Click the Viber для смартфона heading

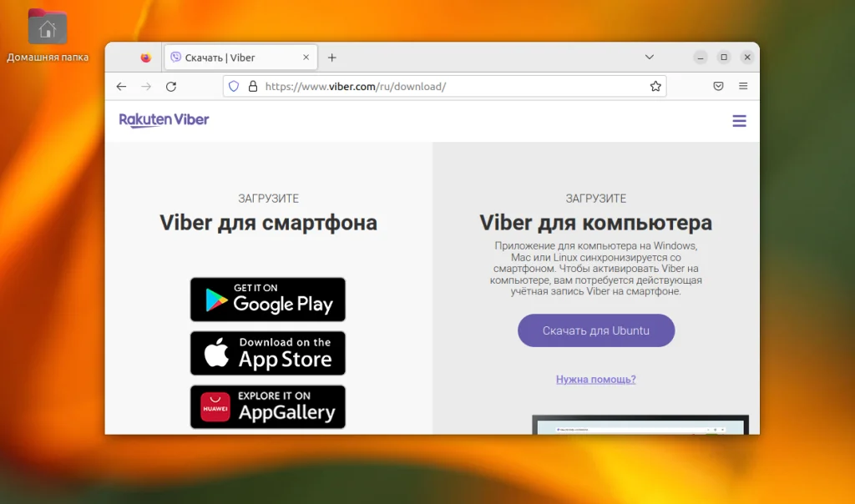pos(268,223)
